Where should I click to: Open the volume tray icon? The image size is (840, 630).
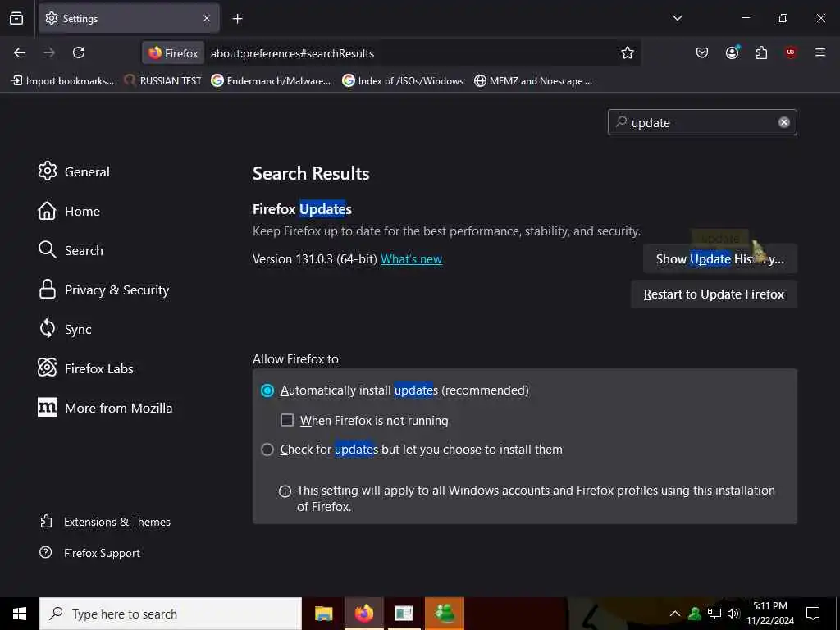coord(733,614)
